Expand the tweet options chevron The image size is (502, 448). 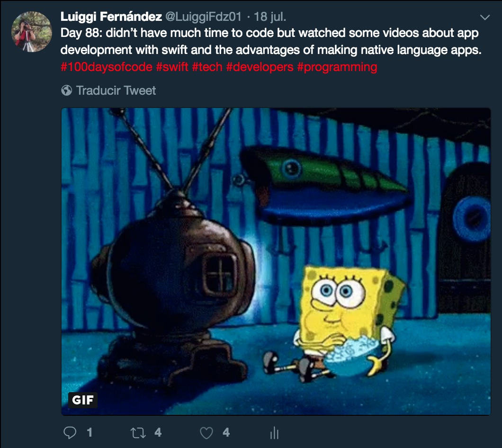[x=485, y=18]
